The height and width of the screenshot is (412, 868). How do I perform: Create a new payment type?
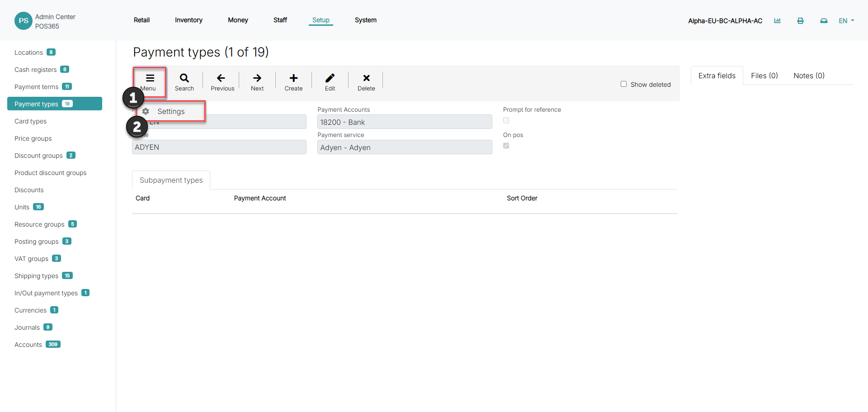(x=293, y=82)
